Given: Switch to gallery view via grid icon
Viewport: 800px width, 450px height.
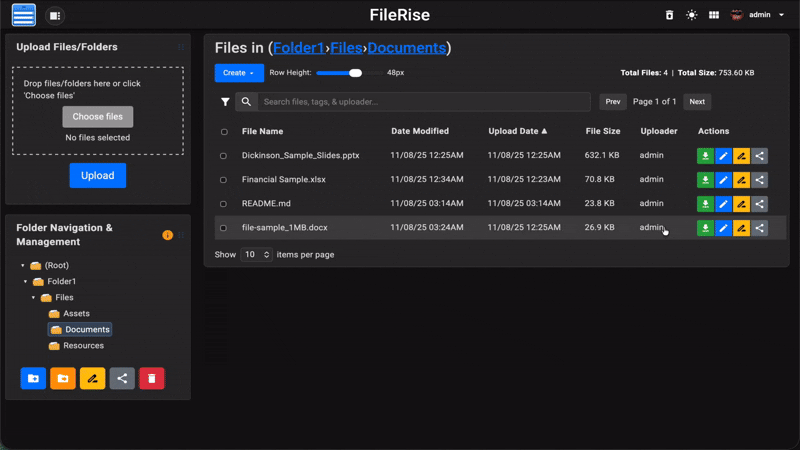Looking at the screenshot, I should pos(714,15).
